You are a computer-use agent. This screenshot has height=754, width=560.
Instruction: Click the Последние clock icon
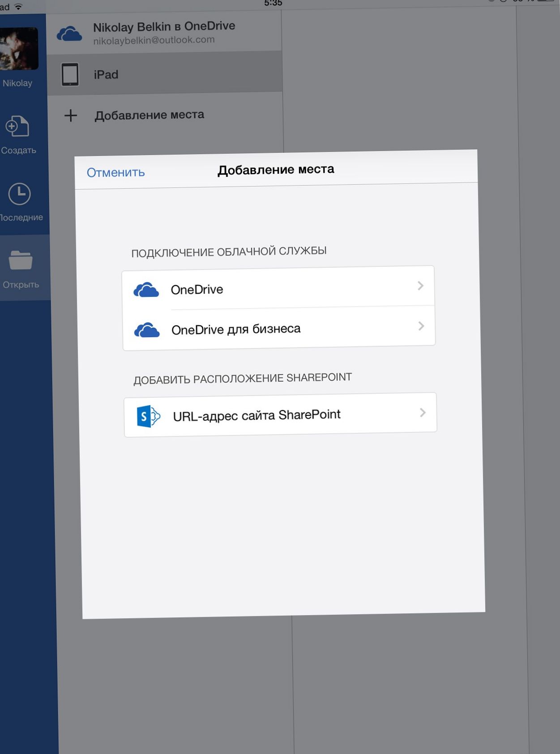[x=19, y=194]
